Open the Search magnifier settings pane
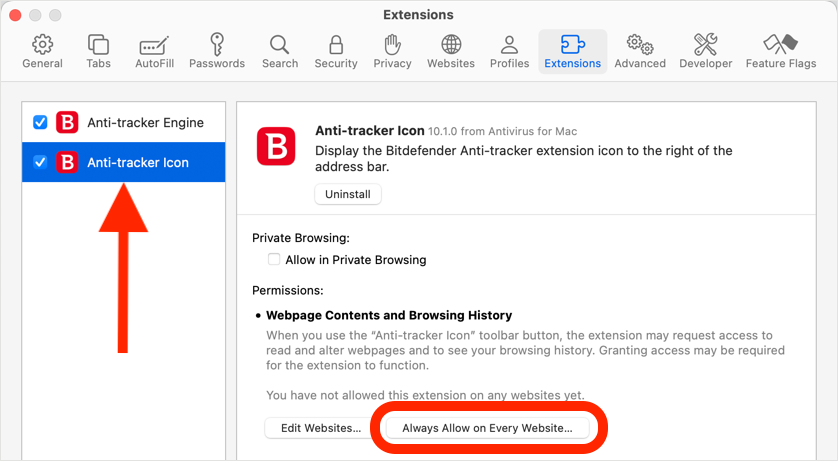Viewport: 838px width, 461px height. [x=280, y=51]
